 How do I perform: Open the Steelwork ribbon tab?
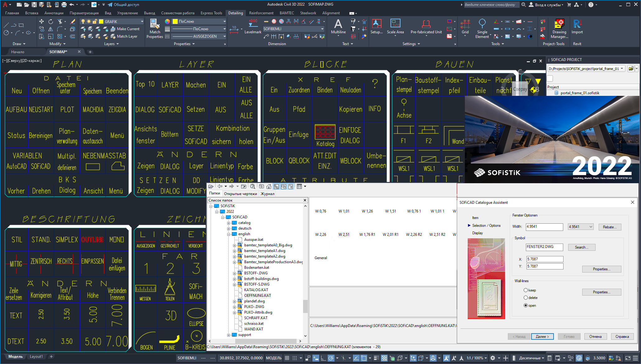tap(308, 13)
